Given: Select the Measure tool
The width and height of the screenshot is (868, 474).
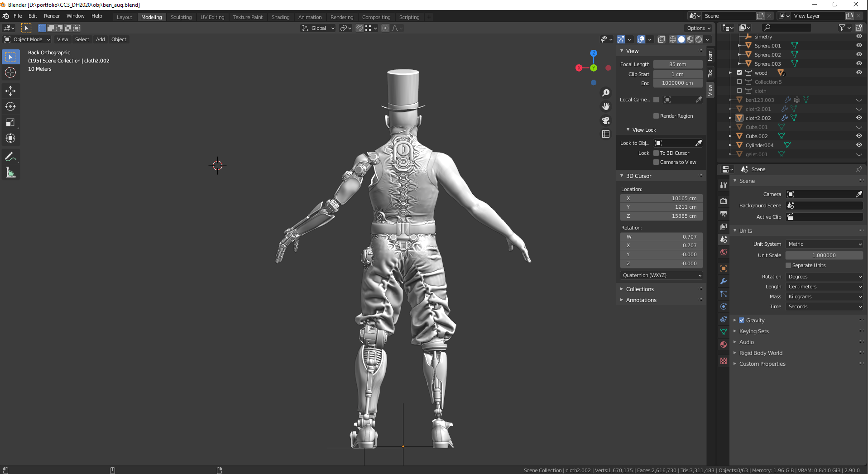Looking at the screenshot, I should pos(10,173).
